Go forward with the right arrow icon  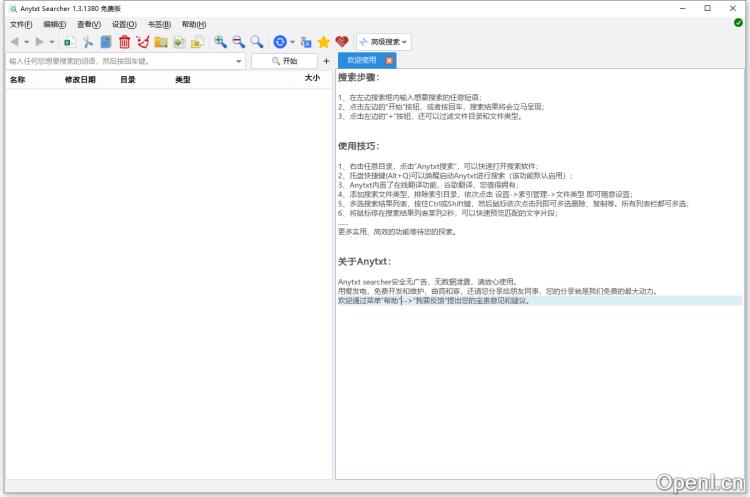[40, 42]
